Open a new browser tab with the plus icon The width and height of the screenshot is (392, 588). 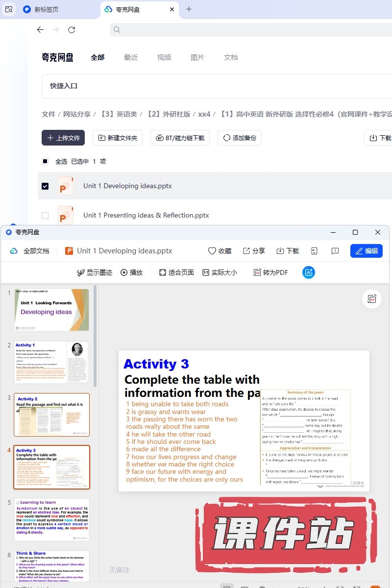pos(189,9)
